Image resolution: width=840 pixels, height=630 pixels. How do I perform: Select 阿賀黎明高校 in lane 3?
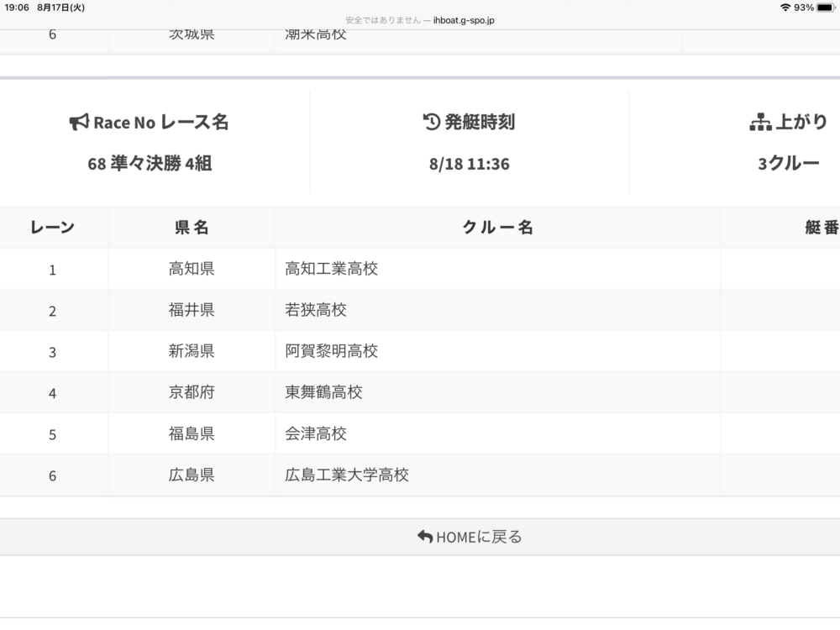(332, 351)
